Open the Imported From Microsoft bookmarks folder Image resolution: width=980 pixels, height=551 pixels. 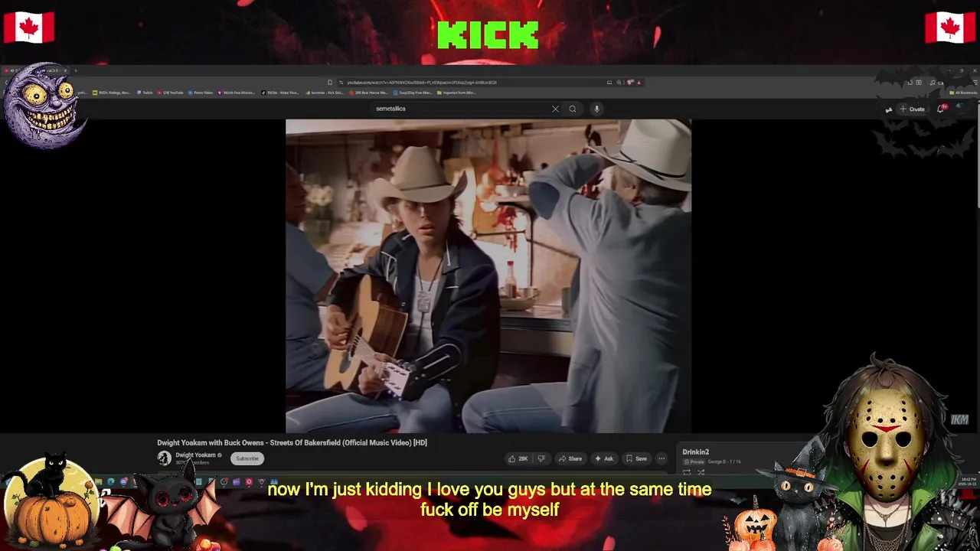(456, 93)
